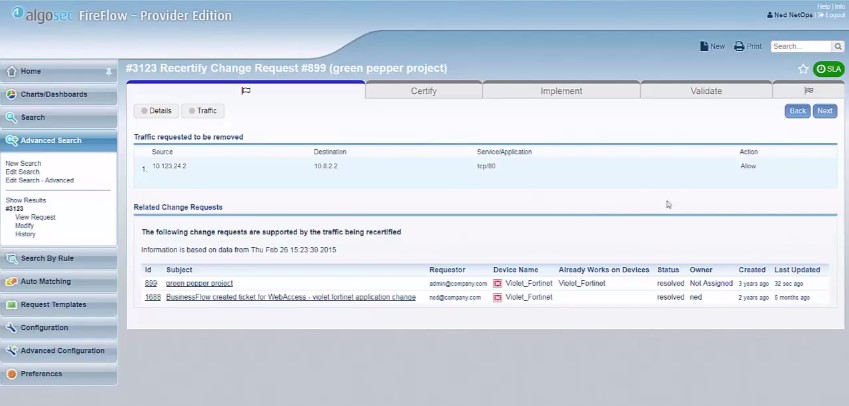Click the Preferences icon
Screen dimensions: 849x406
[x=11, y=374]
